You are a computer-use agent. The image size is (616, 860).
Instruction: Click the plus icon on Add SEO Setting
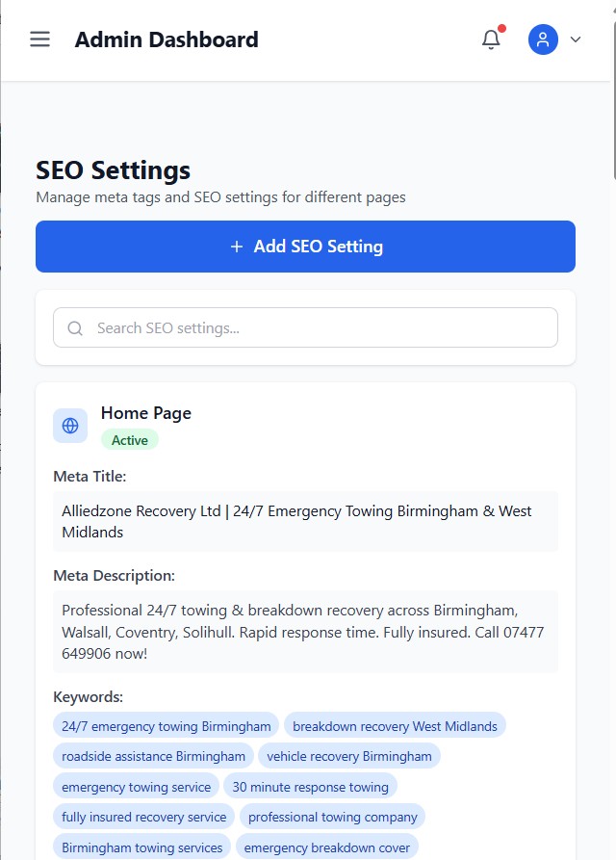click(x=237, y=247)
